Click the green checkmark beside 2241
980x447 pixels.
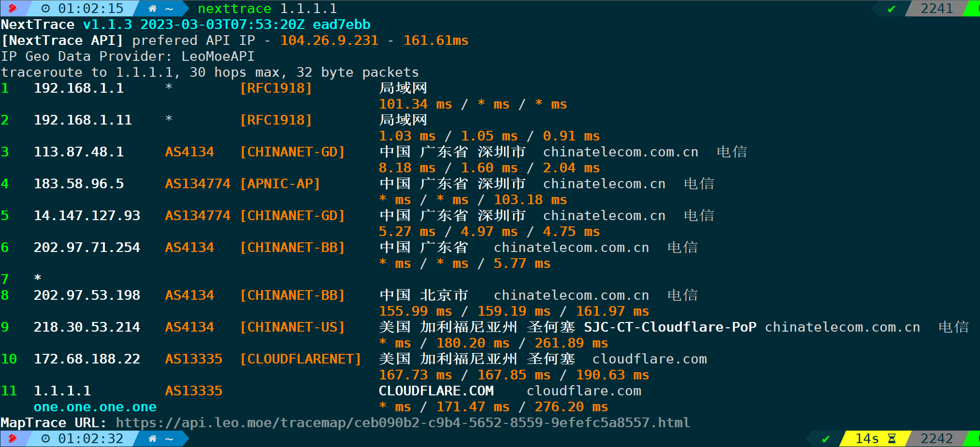click(892, 9)
